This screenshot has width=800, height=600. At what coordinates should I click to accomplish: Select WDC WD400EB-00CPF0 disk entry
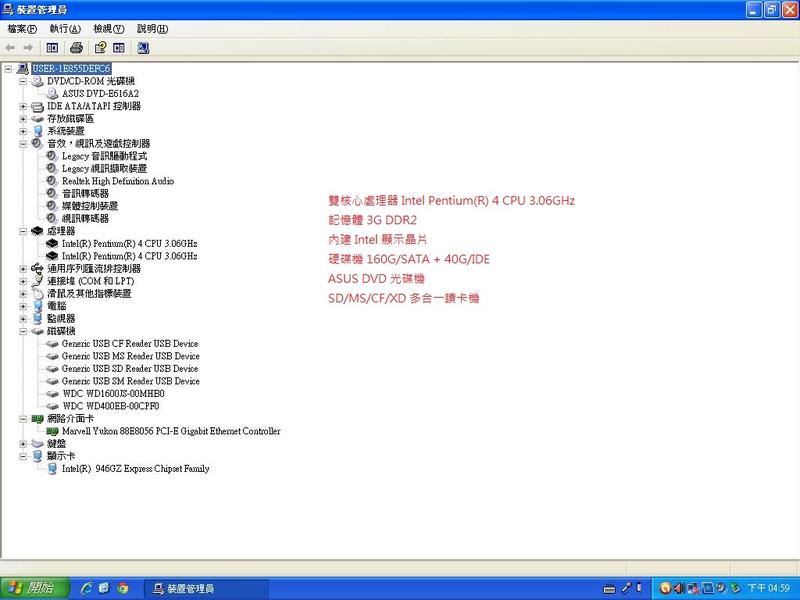(111, 406)
